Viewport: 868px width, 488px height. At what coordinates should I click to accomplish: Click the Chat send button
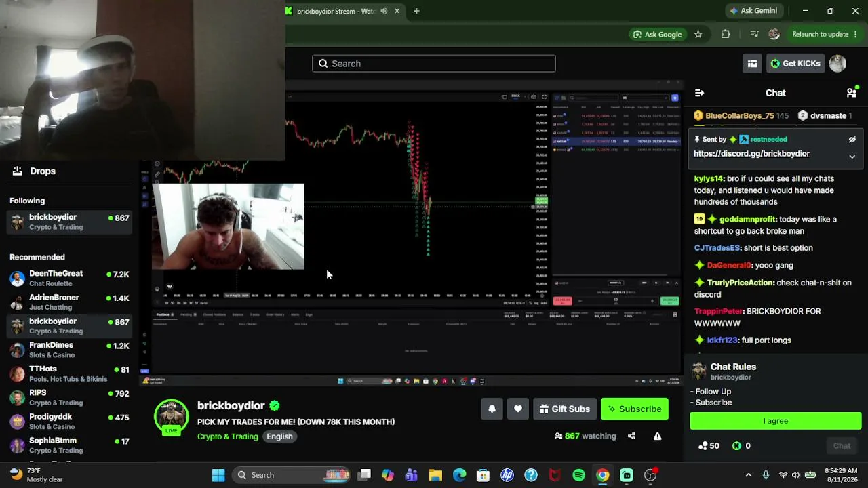842,446
